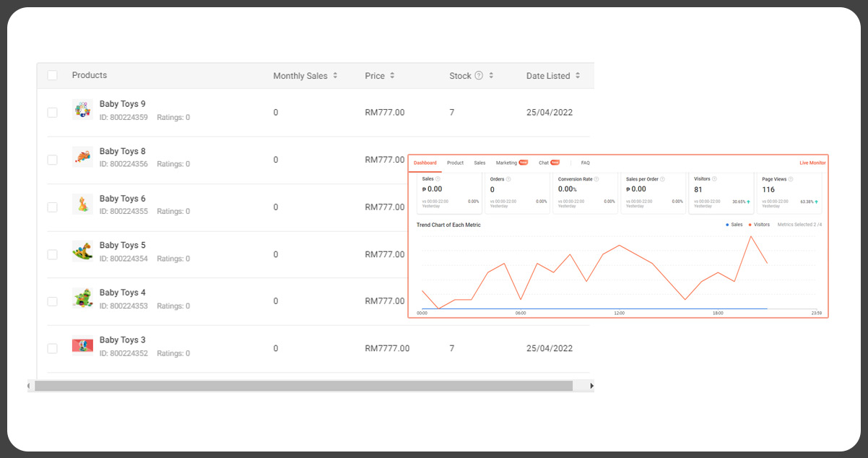
Task: Check the Baby Toys 9 row checkbox
Action: point(52,112)
